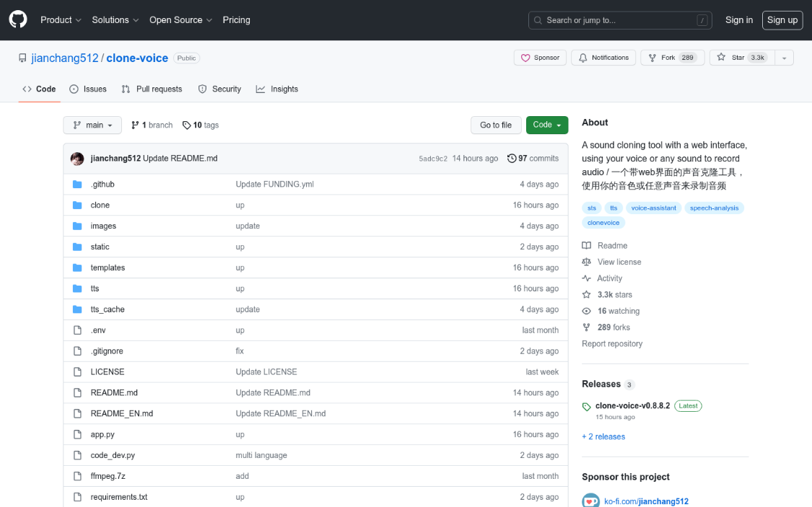This screenshot has height=507, width=812.
Task: Click the Go to file button
Action: 496,125
